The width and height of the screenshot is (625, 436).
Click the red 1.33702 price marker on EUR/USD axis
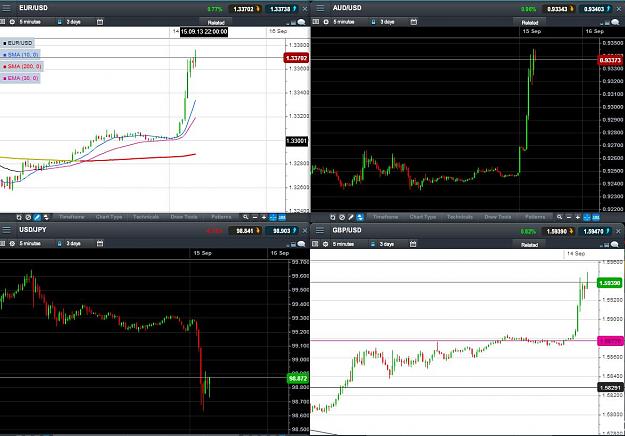pos(296,58)
